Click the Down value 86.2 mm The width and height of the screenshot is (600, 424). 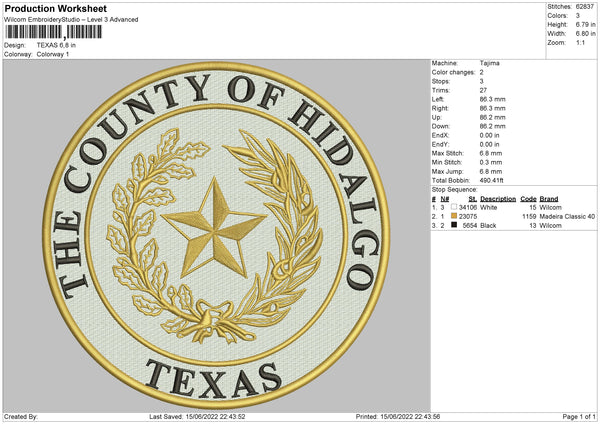coord(492,126)
